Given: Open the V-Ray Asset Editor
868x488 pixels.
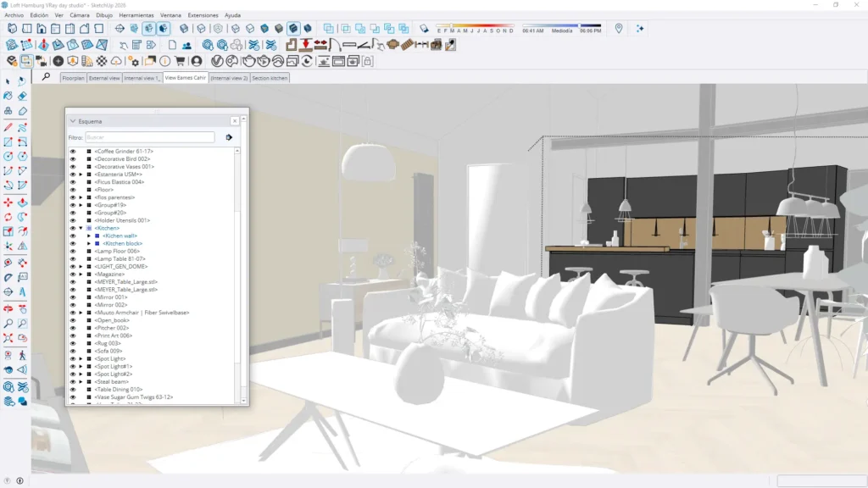Looking at the screenshot, I should pos(217,61).
